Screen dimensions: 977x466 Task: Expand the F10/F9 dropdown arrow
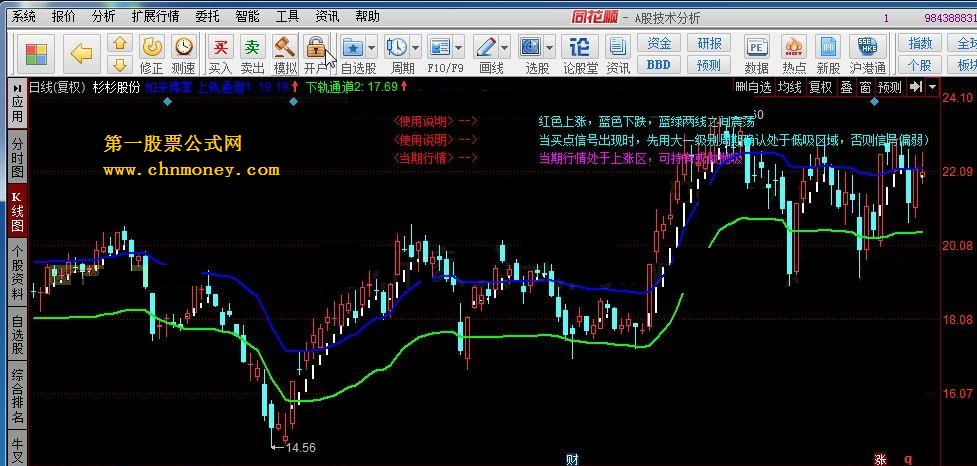(x=459, y=47)
